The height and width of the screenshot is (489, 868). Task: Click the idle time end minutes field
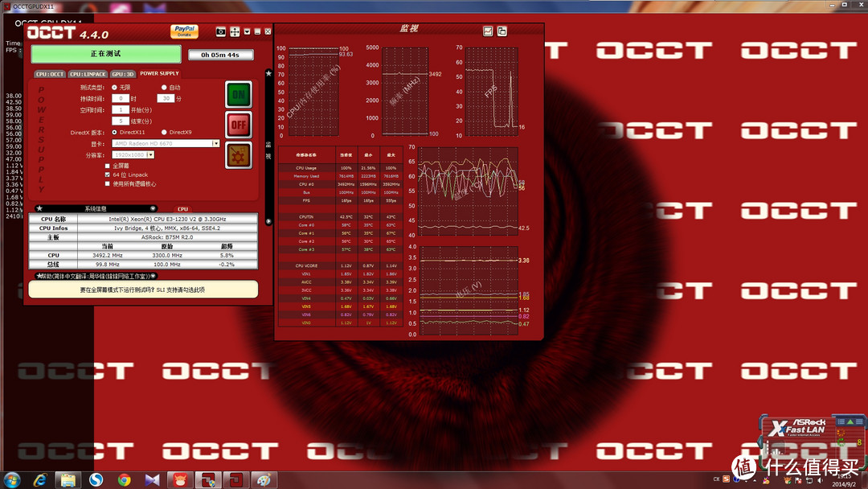[x=120, y=121]
